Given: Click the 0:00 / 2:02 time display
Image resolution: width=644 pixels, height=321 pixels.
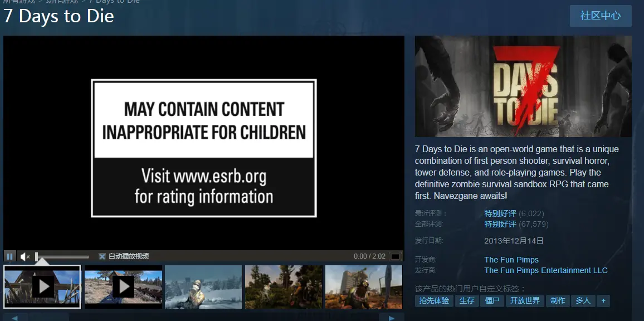Looking at the screenshot, I should 370,256.
